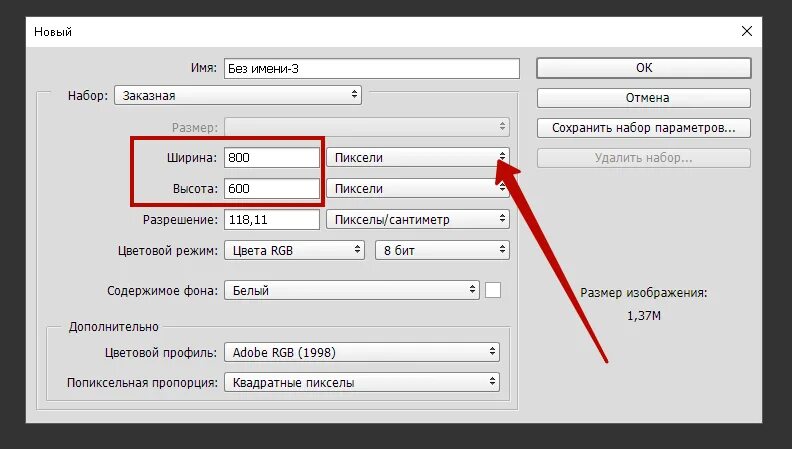Open the 8 бит depth dropdown

pos(442,250)
